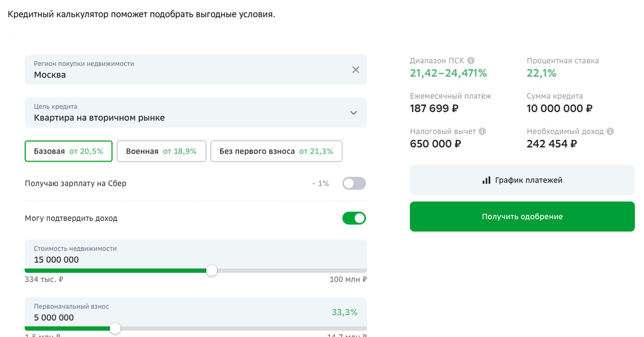Click the Первоначальный взнос slider handle
Image resolution: width=644 pixels, height=337 pixels.
click(x=115, y=328)
